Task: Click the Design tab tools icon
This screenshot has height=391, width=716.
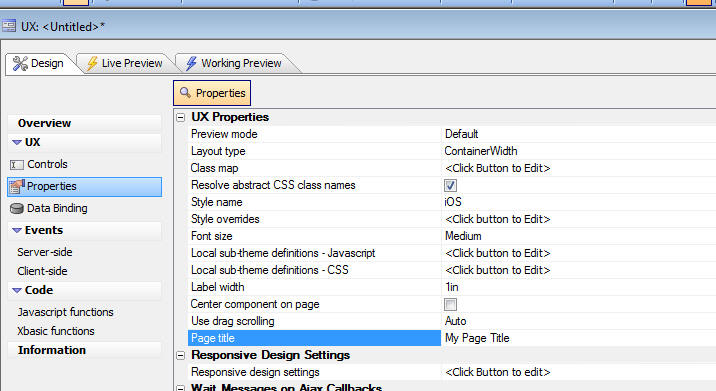Action: (20, 63)
